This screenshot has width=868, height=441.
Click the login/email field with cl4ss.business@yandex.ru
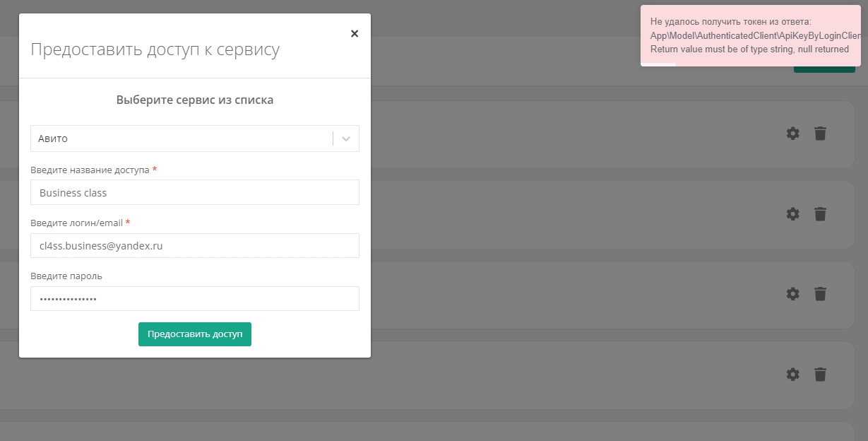click(195, 246)
